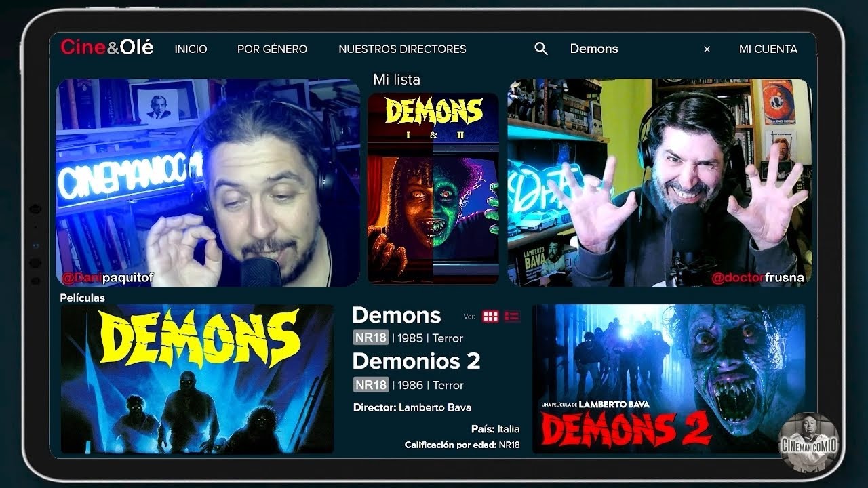Screen dimensions: 868x488
Task: Switch to grid view icon
Action: pos(490,317)
